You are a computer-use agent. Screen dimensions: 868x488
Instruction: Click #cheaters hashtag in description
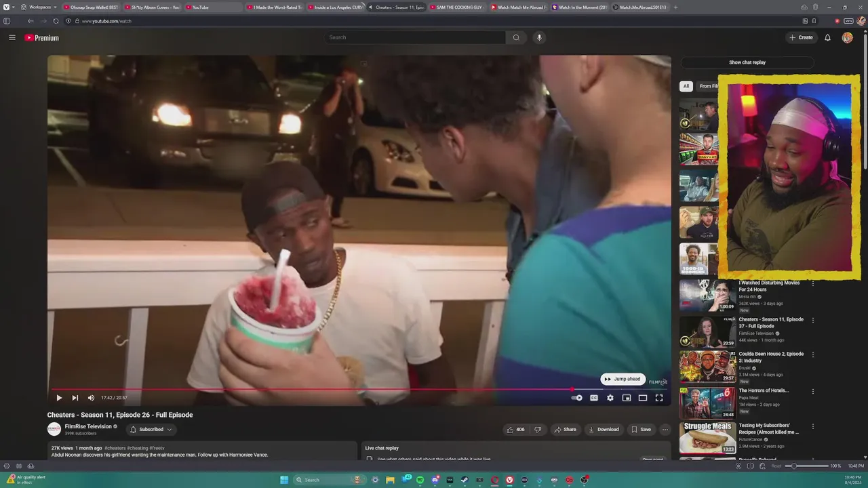pyautogui.click(x=115, y=448)
